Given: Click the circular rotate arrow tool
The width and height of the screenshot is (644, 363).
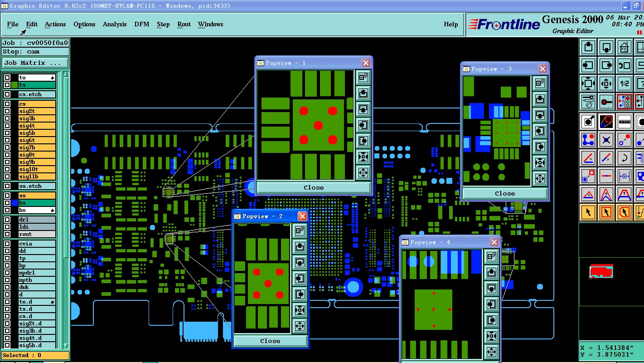Looking at the screenshot, I should tap(625, 158).
